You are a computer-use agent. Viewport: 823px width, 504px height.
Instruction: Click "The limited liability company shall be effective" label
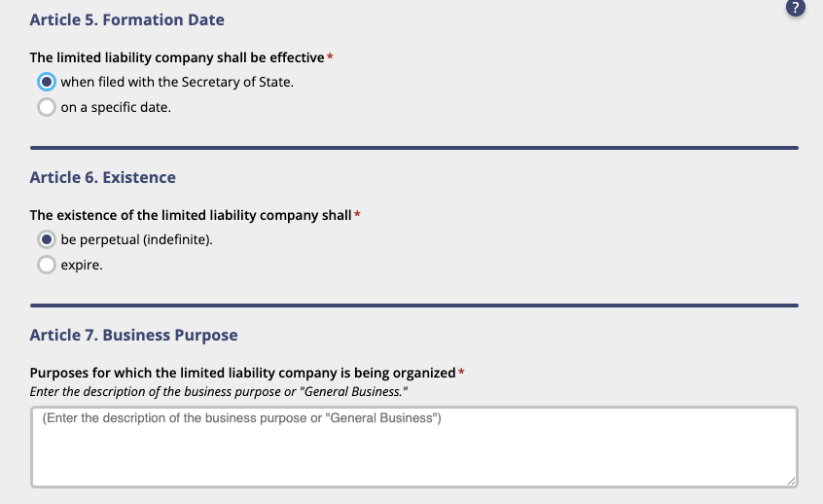[177, 57]
